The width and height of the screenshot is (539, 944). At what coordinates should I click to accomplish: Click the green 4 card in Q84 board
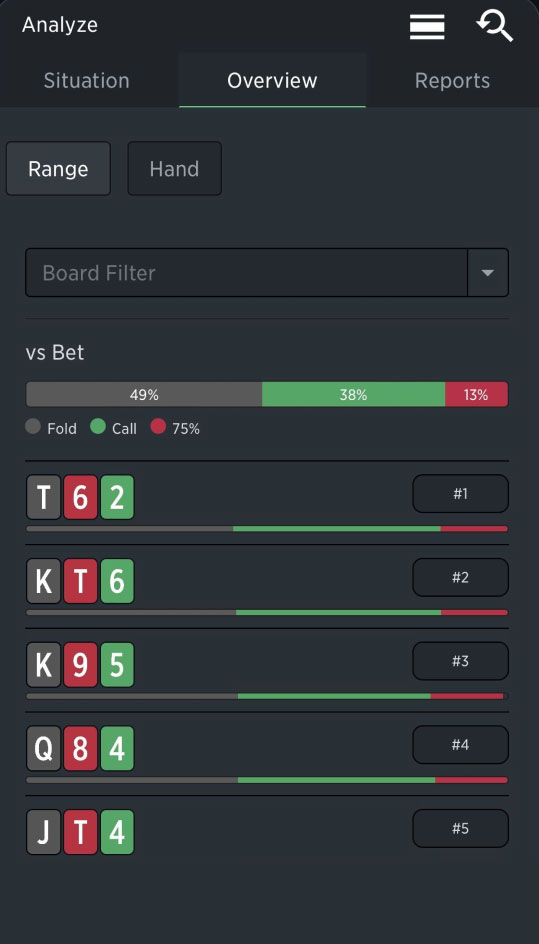click(x=117, y=748)
